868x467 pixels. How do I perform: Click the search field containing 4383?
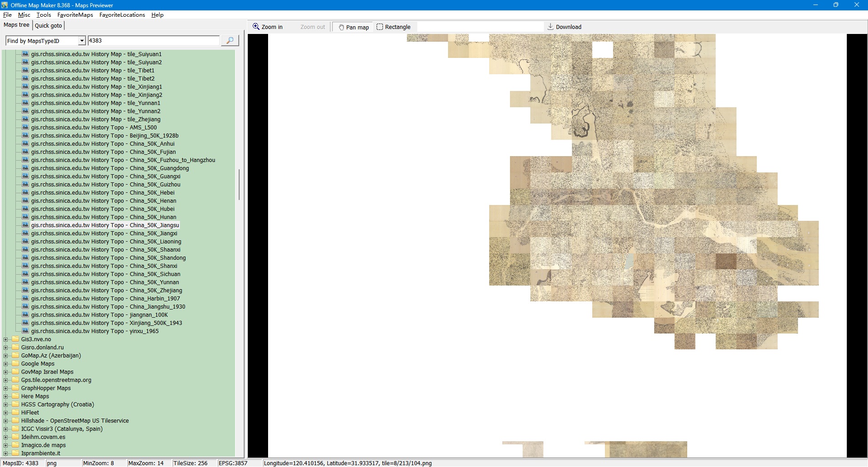click(x=153, y=41)
